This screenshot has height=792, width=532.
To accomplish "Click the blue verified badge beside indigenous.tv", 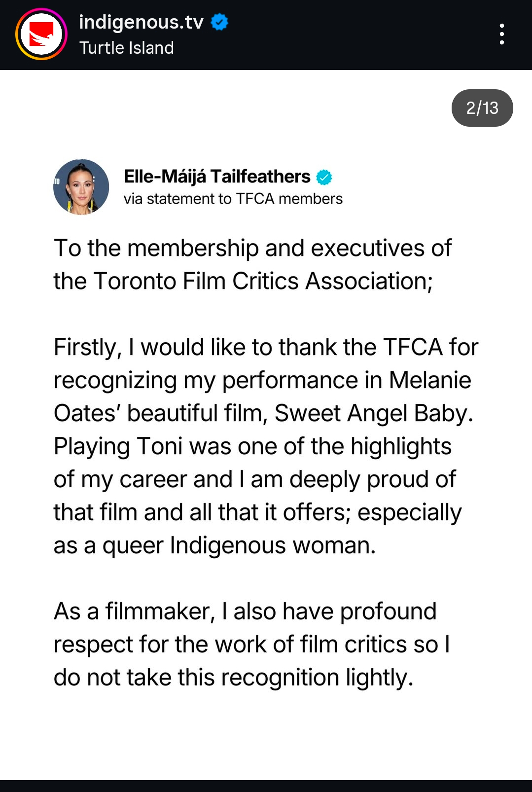I will pyautogui.click(x=219, y=22).
